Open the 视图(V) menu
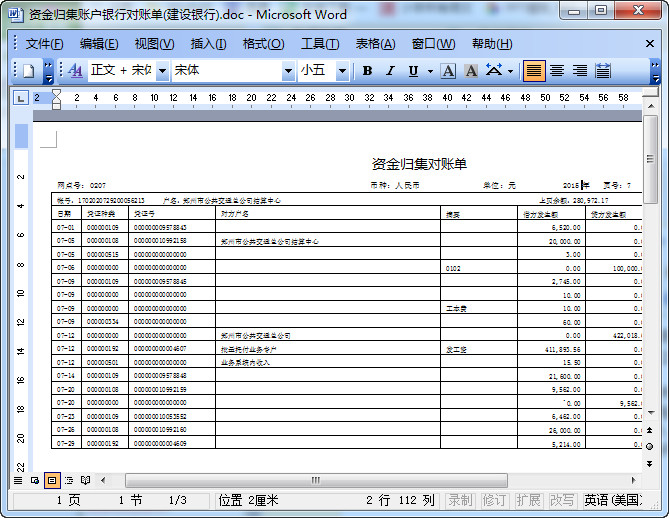 (x=154, y=44)
